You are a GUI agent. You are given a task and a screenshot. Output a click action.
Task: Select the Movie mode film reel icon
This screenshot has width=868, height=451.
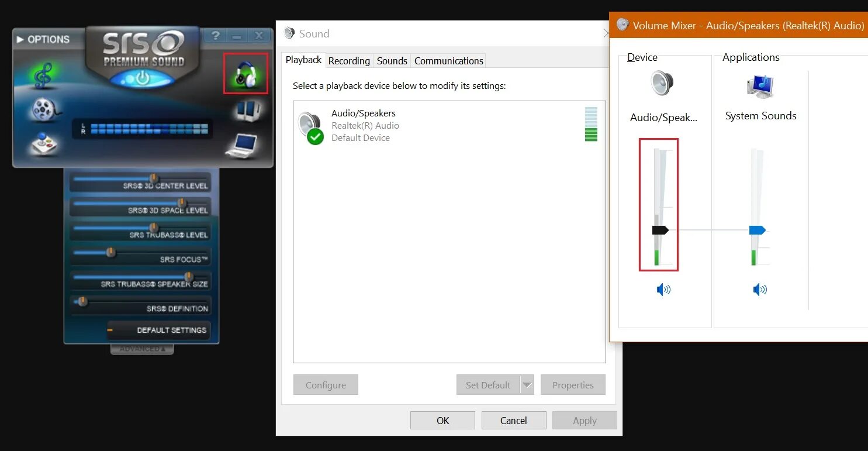[x=46, y=109]
